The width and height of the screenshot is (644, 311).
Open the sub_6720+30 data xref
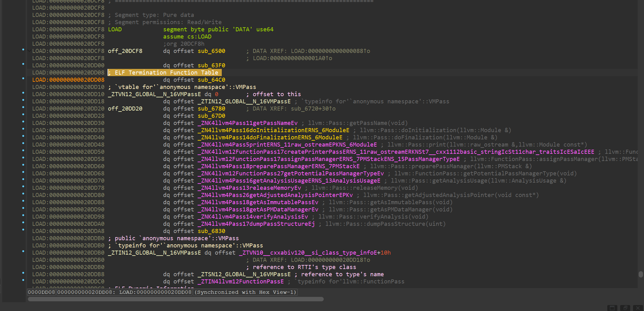point(311,109)
